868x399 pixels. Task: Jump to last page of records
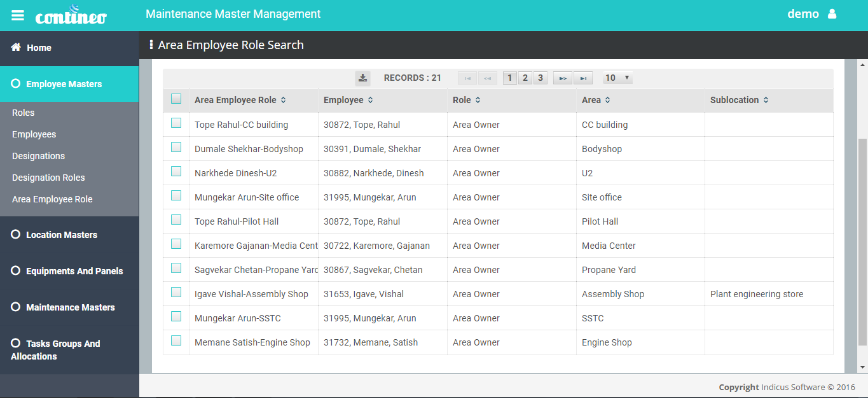[583, 78]
